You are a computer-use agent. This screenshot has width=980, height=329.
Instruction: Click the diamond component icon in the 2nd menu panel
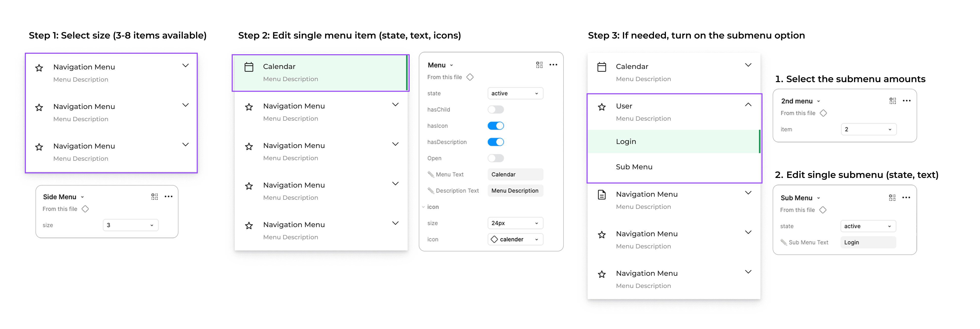pos(823,113)
